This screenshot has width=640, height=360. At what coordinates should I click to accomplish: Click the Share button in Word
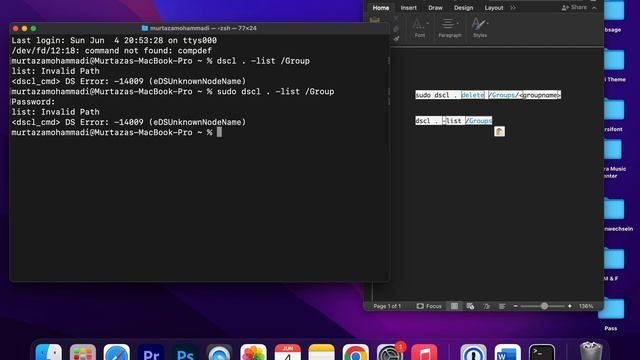[x=574, y=7]
